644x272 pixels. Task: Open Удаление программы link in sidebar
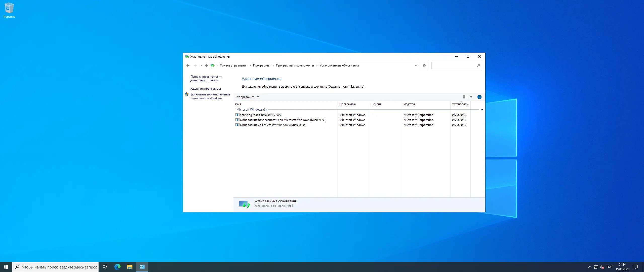205,89
